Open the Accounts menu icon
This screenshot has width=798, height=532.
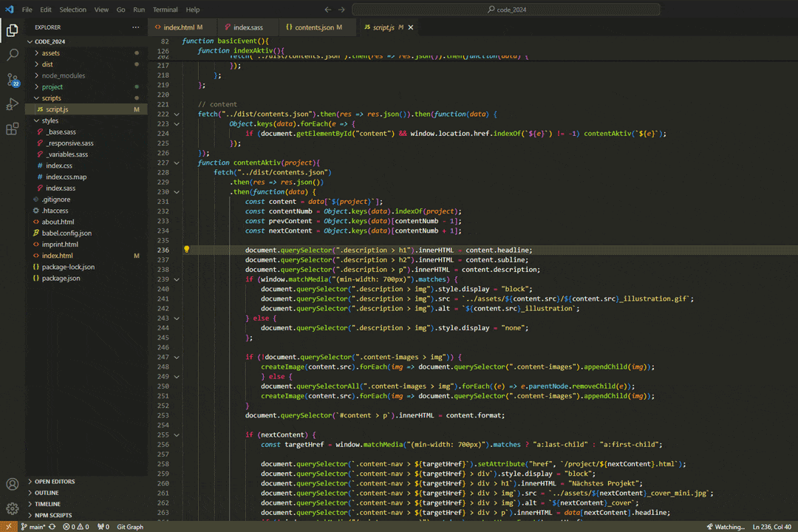(13, 484)
